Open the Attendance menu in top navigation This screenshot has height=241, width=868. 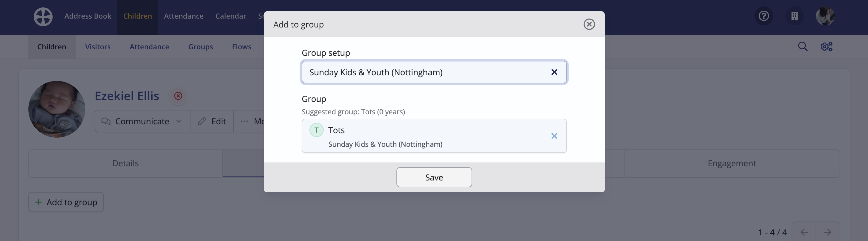pos(184,16)
